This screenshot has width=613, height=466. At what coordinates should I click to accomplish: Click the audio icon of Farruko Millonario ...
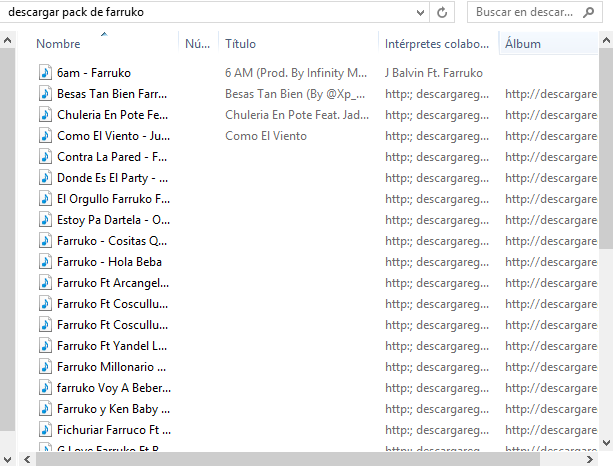pos(45,367)
